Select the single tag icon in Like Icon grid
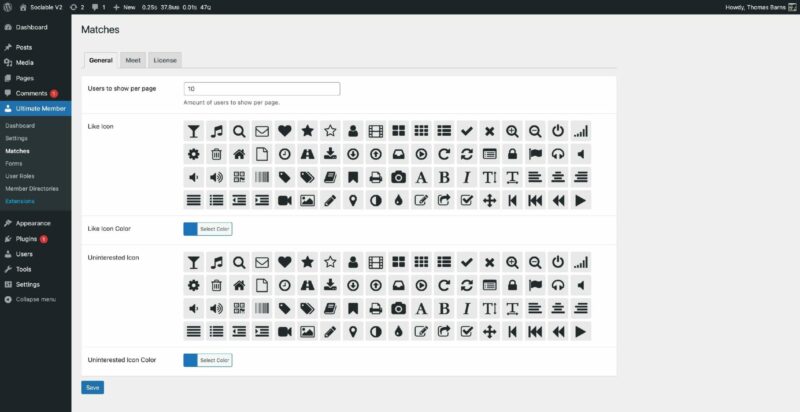This screenshot has width=800, height=412. [x=285, y=177]
